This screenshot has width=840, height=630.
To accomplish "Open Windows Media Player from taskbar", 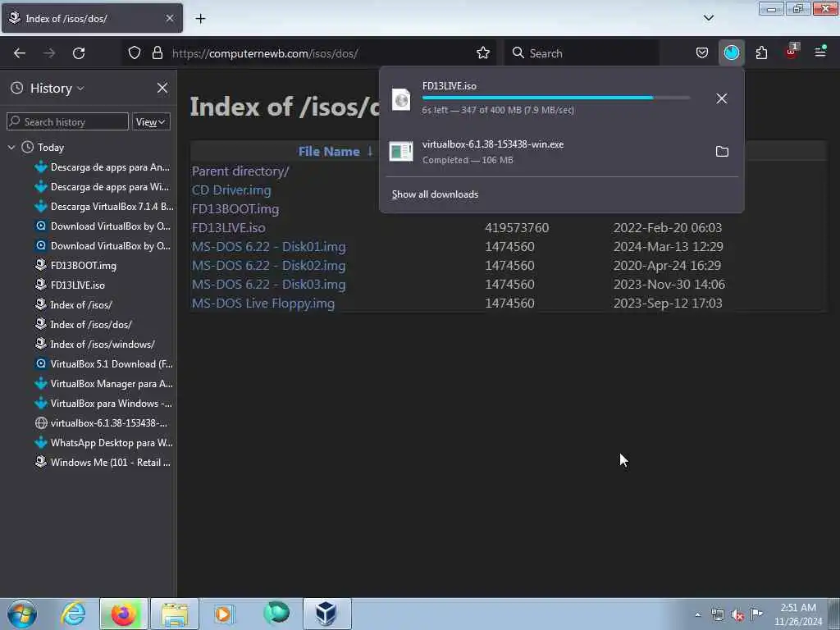I will tap(224, 614).
